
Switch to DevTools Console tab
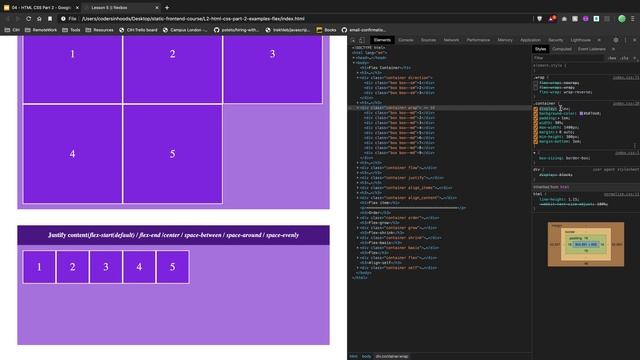coord(406,40)
